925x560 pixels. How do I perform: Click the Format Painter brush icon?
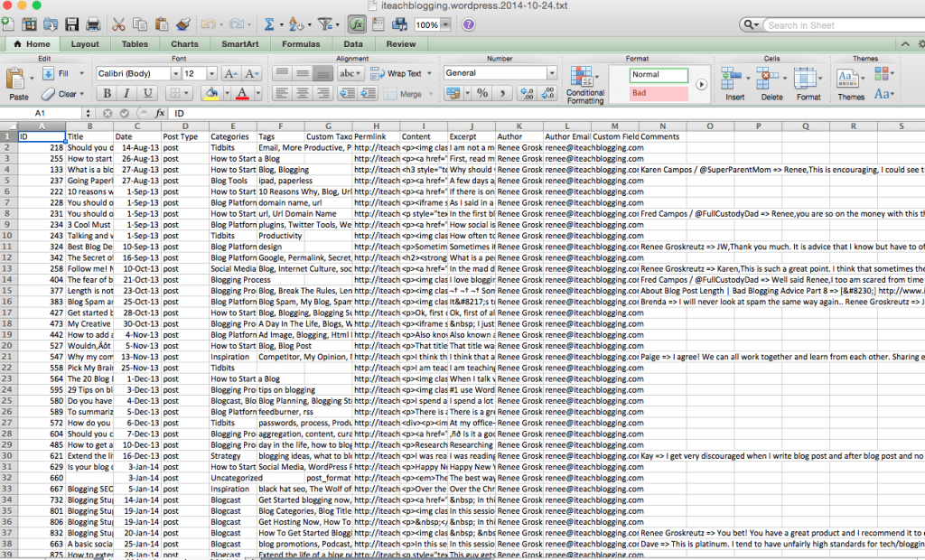point(183,24)
